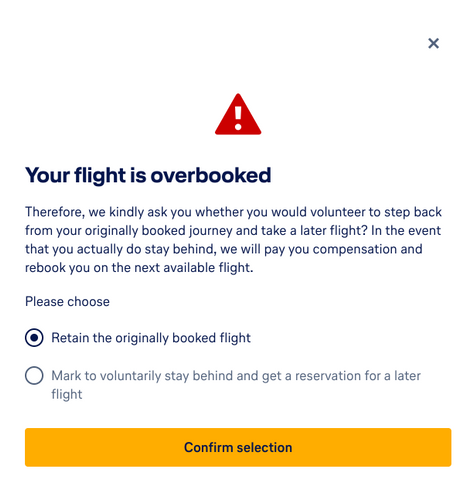
Task: Confirm selection with the orange button
Action: [x=238, y=447]
